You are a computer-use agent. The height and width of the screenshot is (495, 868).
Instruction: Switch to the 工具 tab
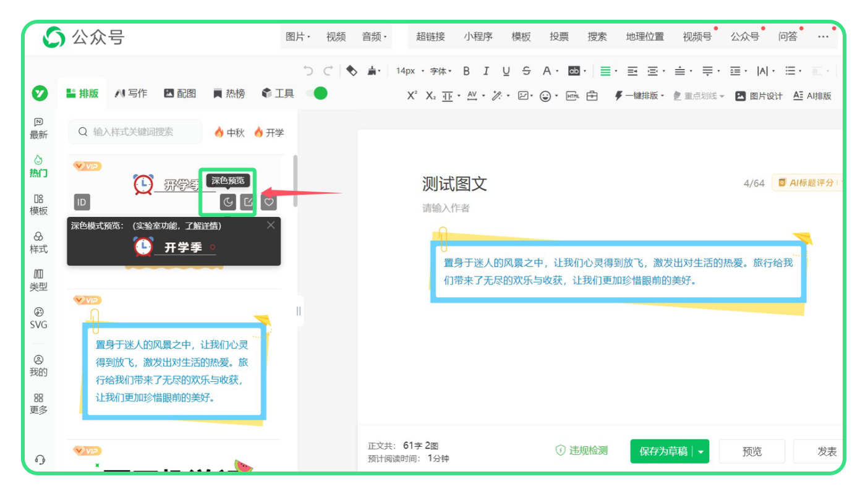pyautogui.click(x=278, y=93)
